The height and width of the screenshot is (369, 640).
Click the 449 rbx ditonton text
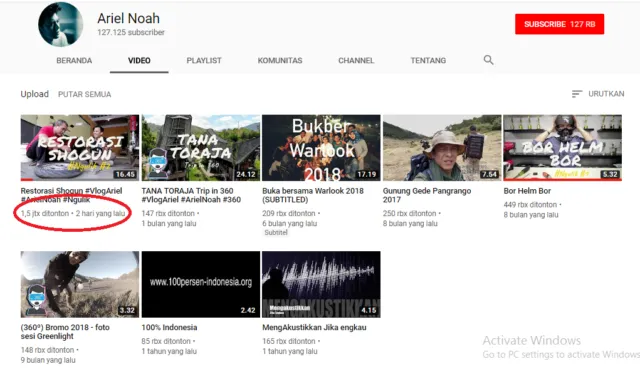pos(530,205)
